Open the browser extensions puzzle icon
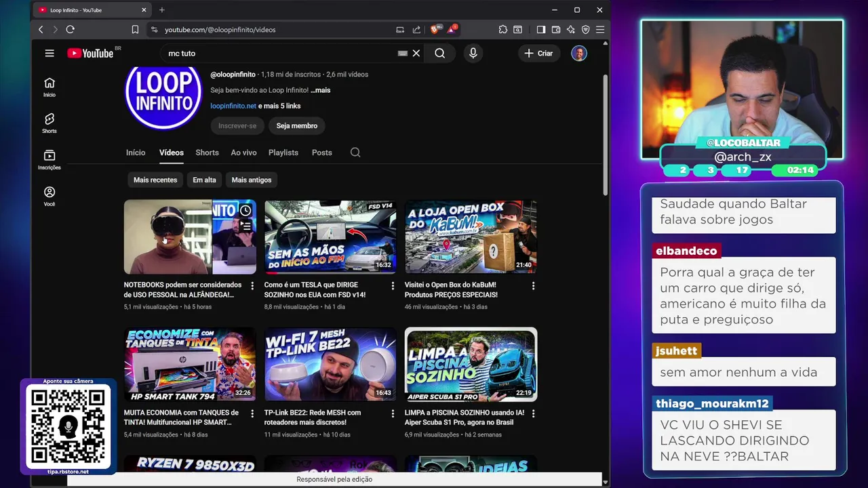This screenshot has height=488, width=868. coord(502,29)
